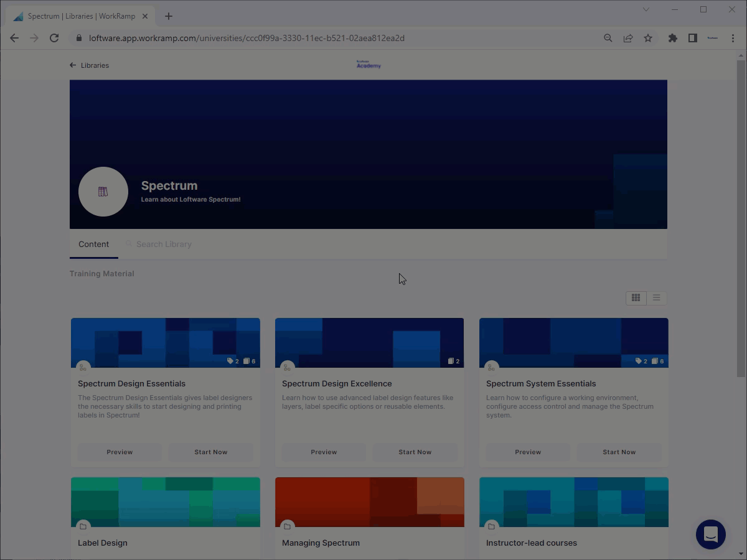Click folder icon on Label Design card
The image size is (747, 560).
(83, 526)
